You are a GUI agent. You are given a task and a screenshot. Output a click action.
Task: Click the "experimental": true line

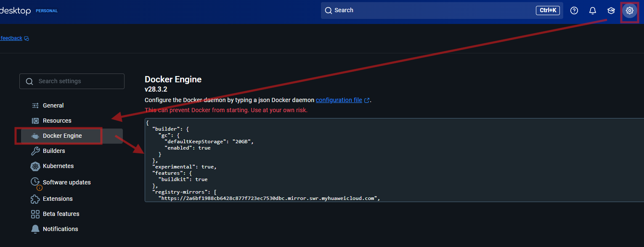[185, 167]
